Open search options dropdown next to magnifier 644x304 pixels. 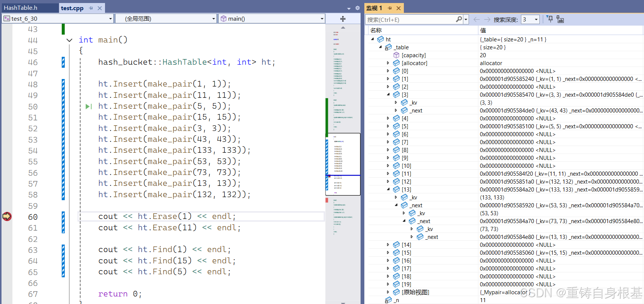point(466,19)
